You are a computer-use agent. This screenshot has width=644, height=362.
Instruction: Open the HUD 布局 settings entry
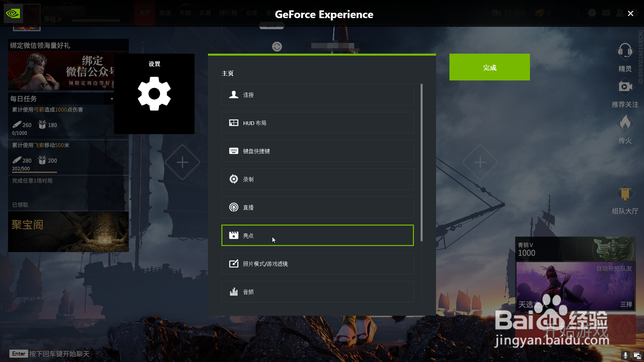click(317, 123)
